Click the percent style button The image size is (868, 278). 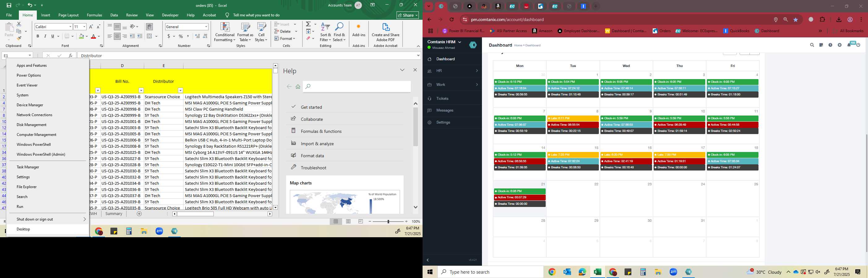tap(181, 36)
